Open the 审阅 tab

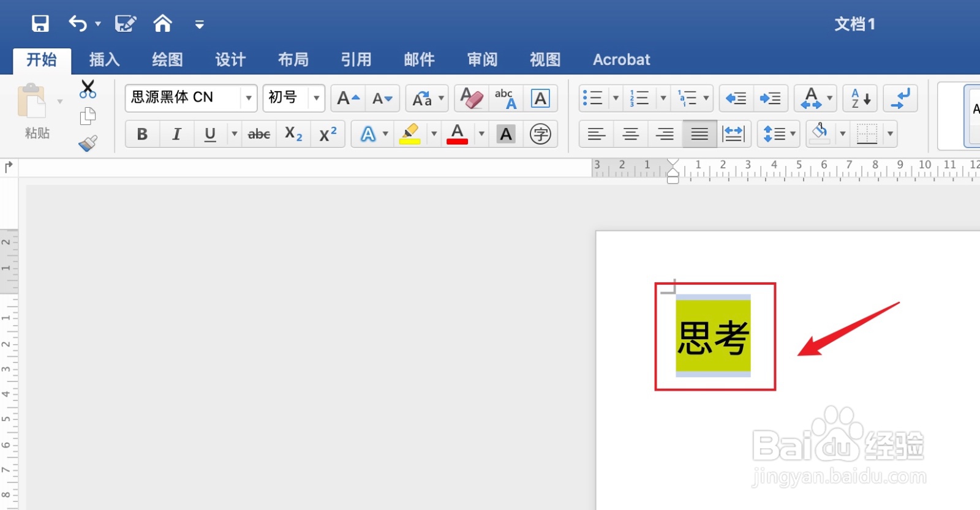[x=483, y=59]
